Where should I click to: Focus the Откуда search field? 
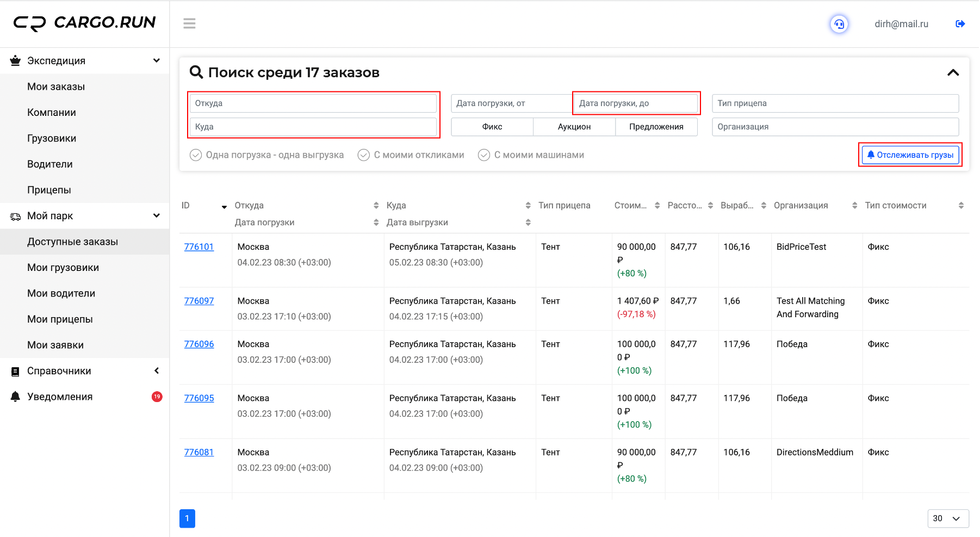point(313,103)
